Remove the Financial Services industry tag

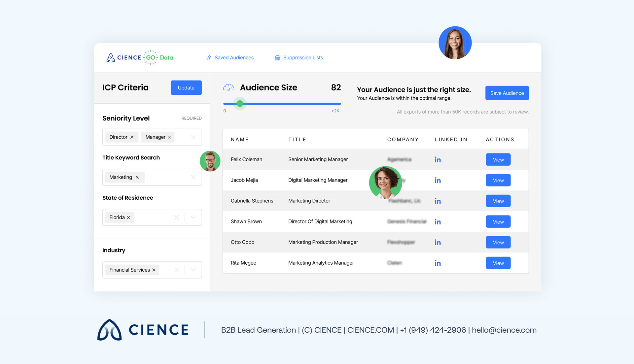click(x=154, y=270)
